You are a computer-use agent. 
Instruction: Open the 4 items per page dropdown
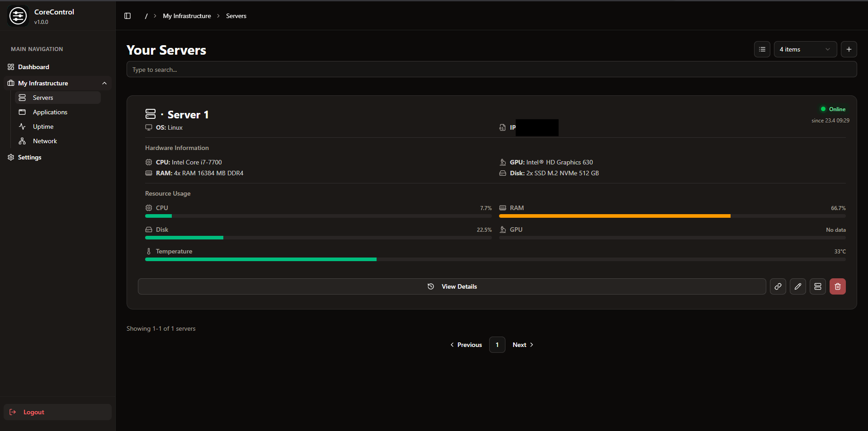[x=805, y=49]
